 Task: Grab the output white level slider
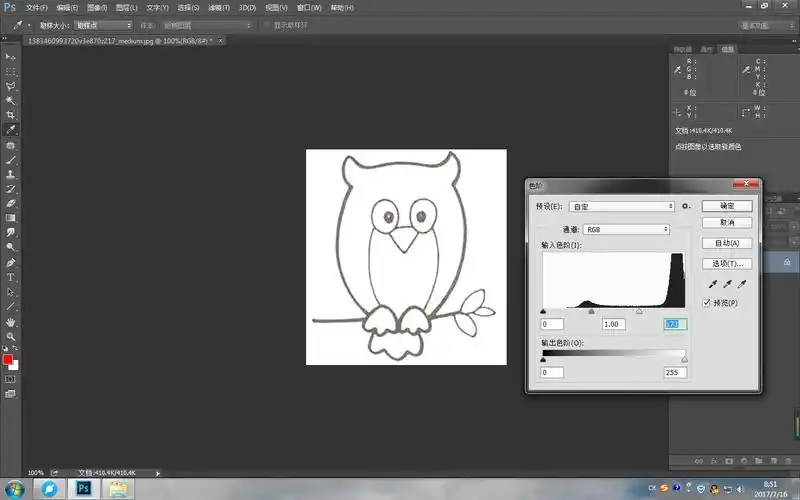click(685, 360)
